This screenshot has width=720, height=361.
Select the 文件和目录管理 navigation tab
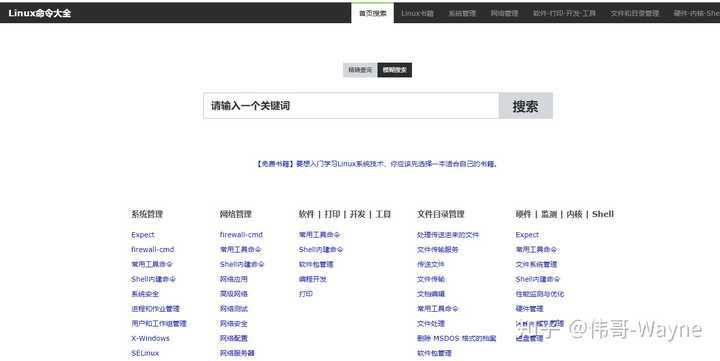(635, 13)
